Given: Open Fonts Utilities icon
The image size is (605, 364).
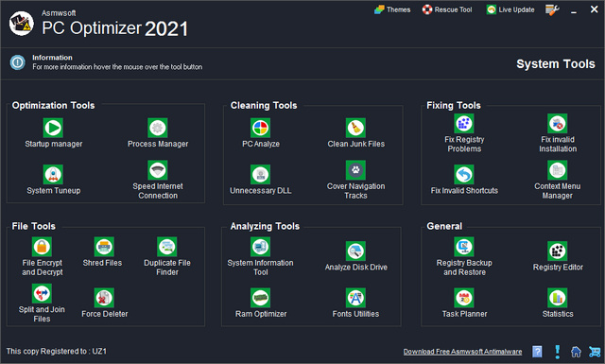Looking at the screenshot, I should point(355,298).
